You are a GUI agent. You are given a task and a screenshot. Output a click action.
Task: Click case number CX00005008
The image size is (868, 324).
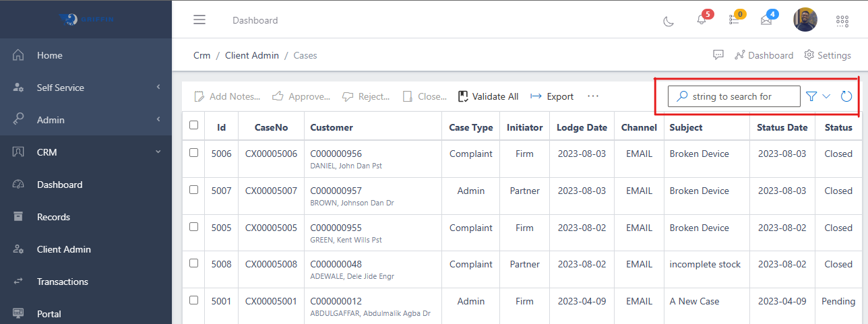point(271,264)
